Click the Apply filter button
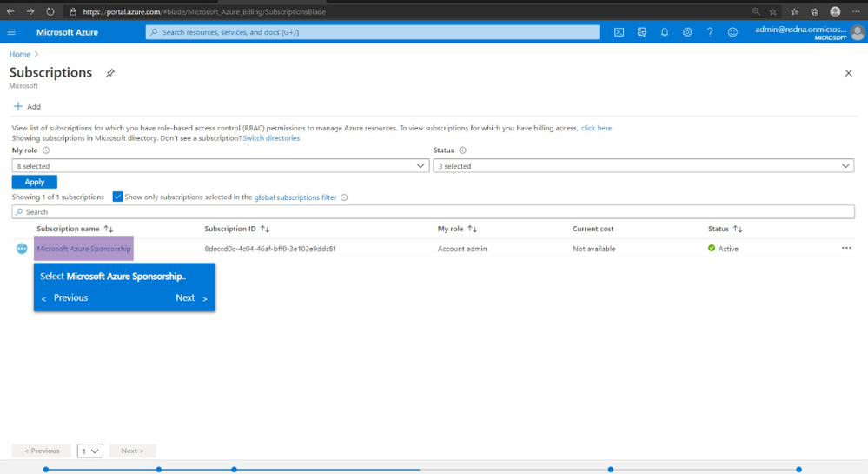Viewport: 868px width, 474px height. [x=35, y=182]
